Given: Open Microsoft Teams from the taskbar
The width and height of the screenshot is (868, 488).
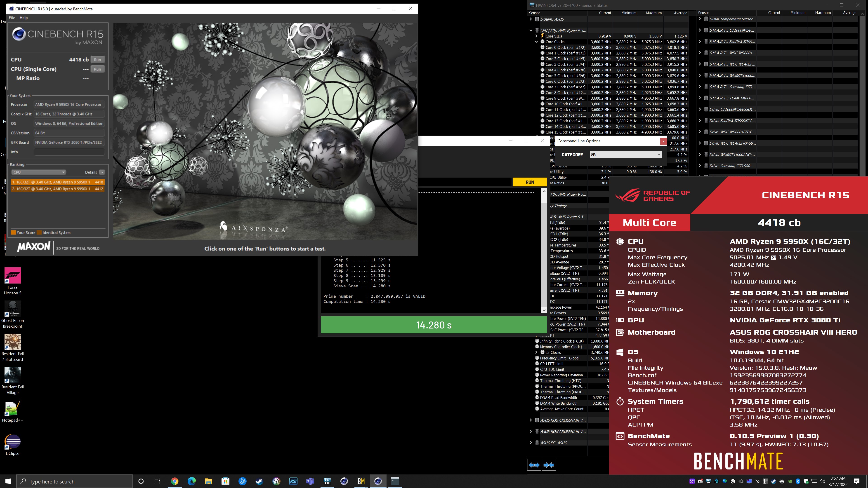Looking at the screenshot, I should 310,481.
